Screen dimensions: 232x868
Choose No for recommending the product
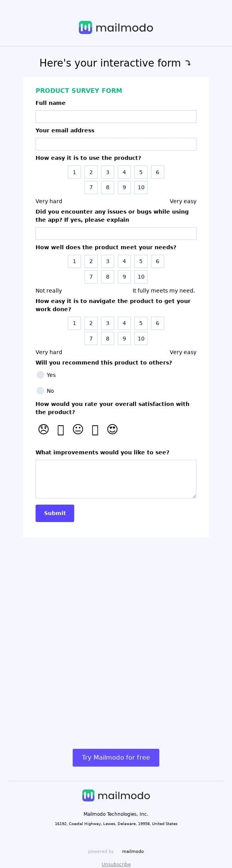(41, 390)
